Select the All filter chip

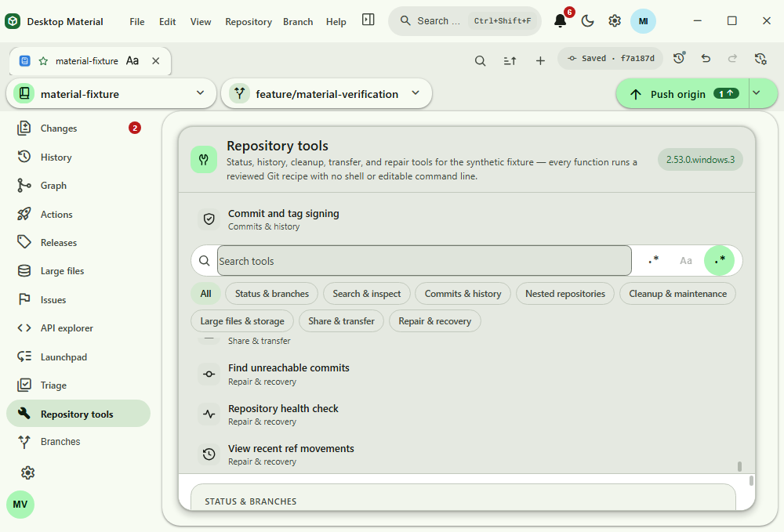(x=206, y=294)
